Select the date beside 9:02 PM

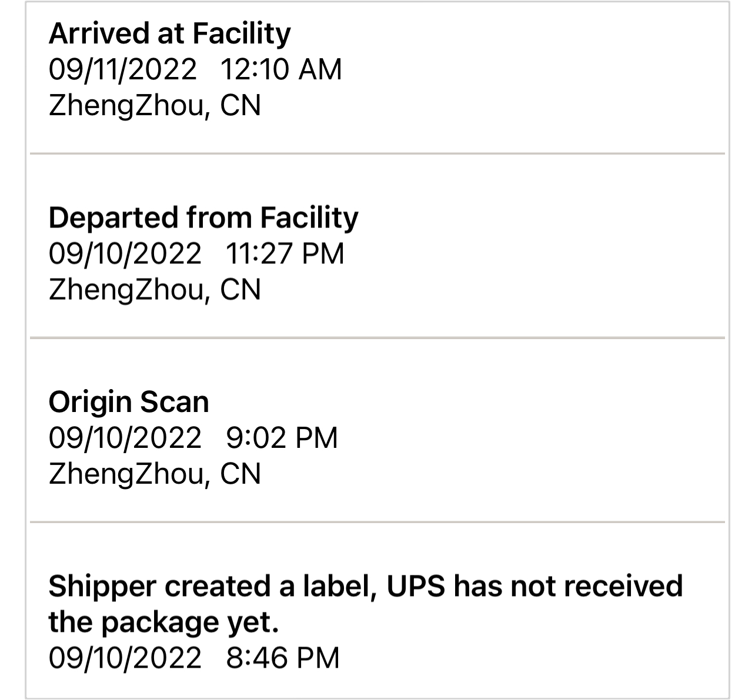click(125, 438)
